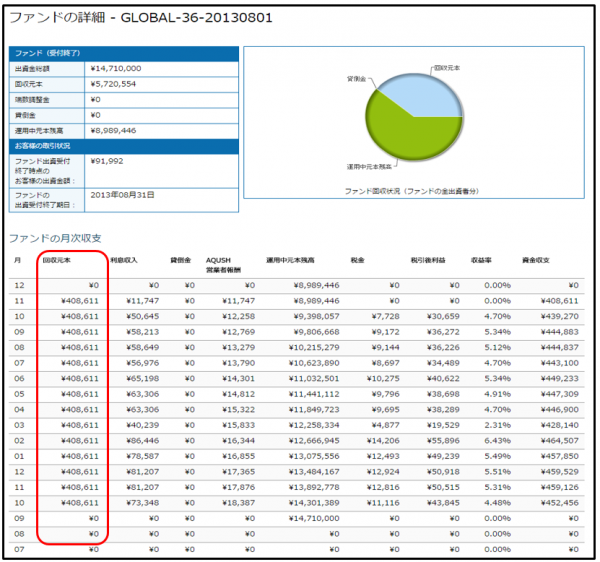Select the ¥14,710,000 total investment value
The width and height of the screenshot is (600, 562).
[116, 68]
